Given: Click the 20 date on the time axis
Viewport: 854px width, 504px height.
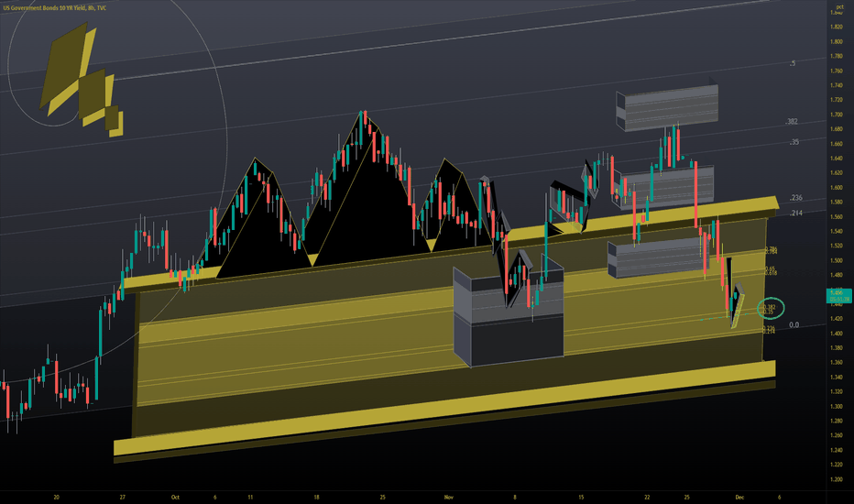Looking at the screenshot, I should (x=56, y=497).
